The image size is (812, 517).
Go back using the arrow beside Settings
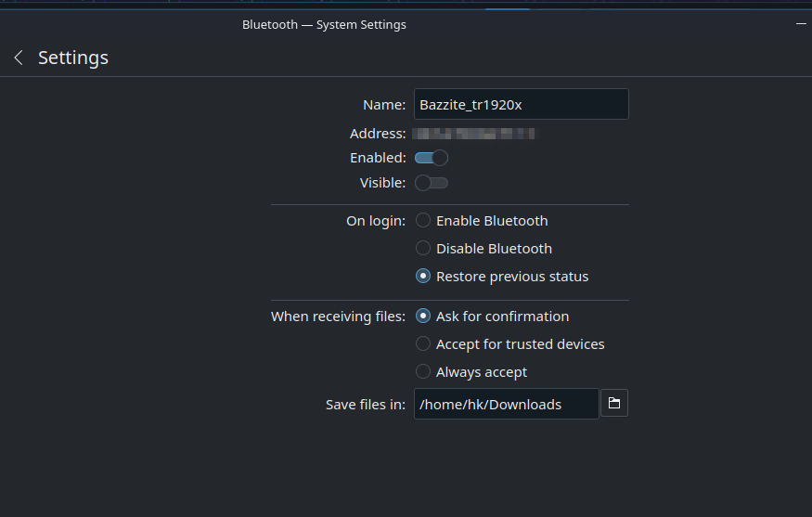pos(18,58)
